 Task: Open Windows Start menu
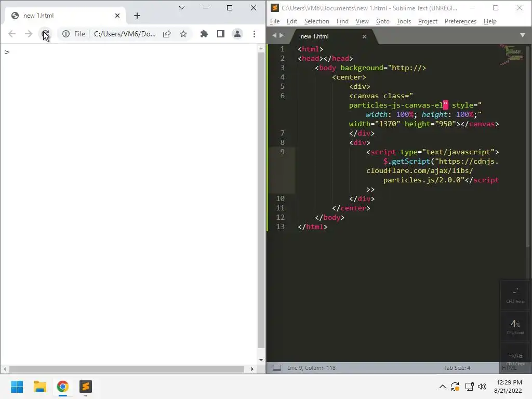[x=17, y=387]
